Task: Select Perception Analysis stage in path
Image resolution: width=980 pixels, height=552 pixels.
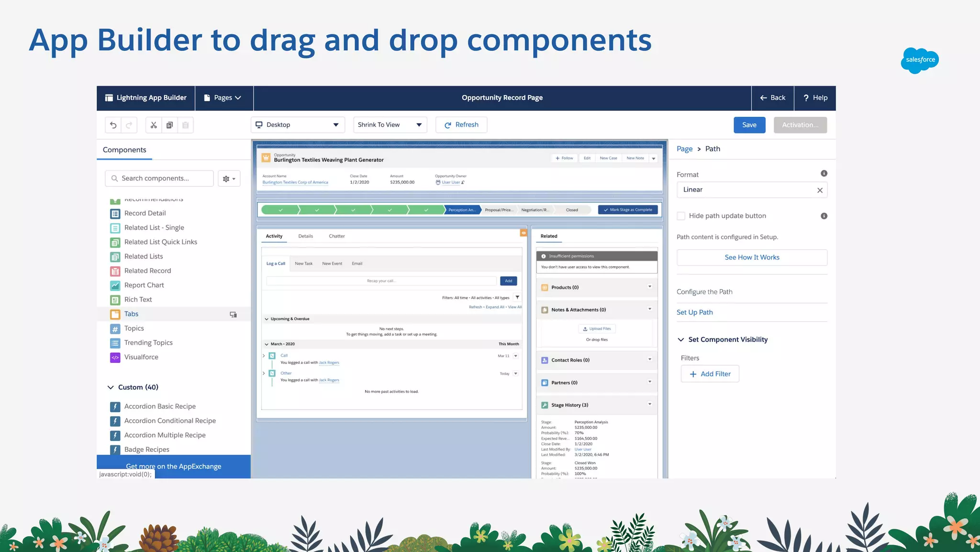Action: pos(462,210)
